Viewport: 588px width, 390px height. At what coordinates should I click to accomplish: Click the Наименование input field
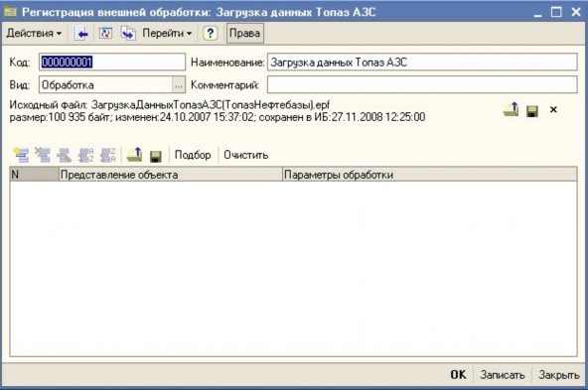(x=422, y=62)
